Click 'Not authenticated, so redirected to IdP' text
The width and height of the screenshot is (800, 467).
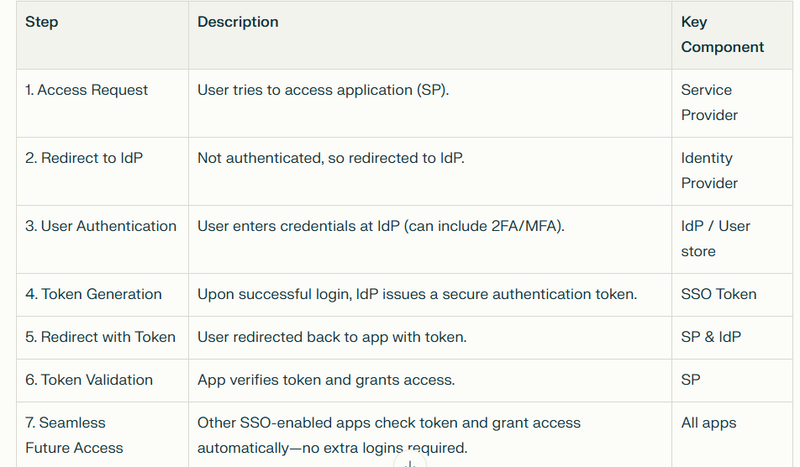[x=331, y=158]
